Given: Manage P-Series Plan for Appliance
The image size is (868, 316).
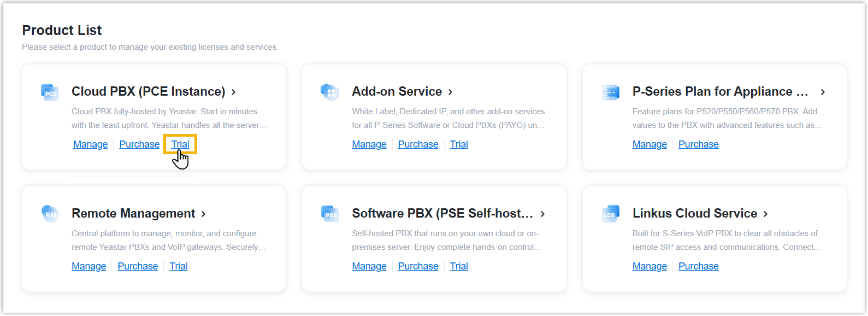Looking at the screenshot, I should point(649,144).
